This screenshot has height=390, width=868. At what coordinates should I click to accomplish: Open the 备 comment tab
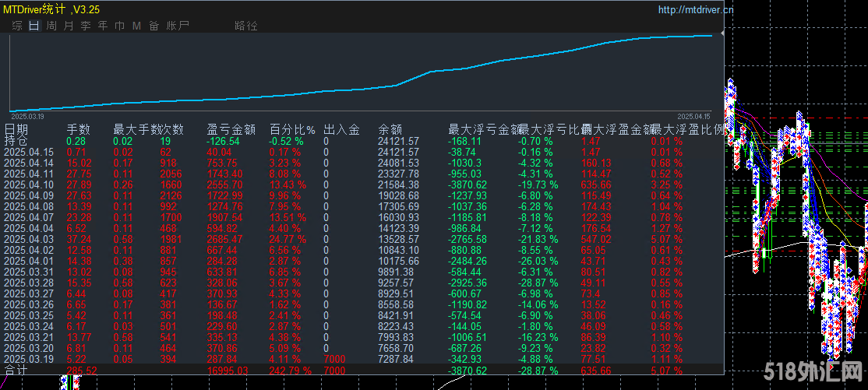(153, 26)
